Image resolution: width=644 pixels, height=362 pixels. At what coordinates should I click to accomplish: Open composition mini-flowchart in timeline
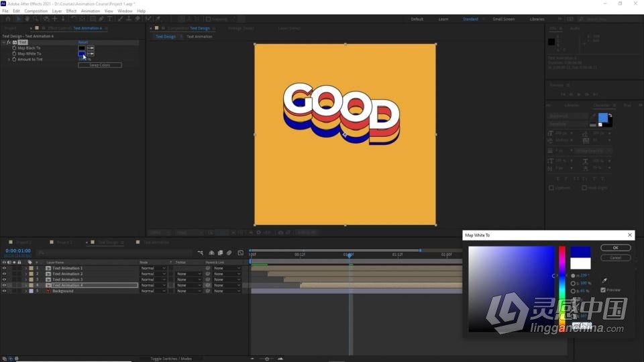pyautogui.click(x=201, y=253)
